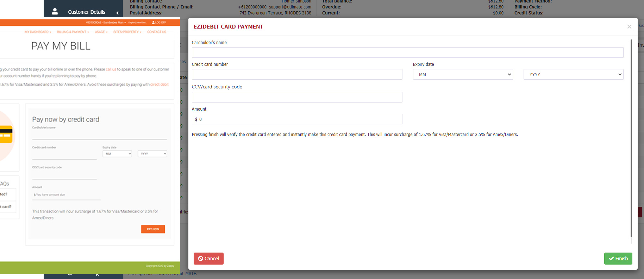Open the MM expiry month dropdown in the dialog
The image size is (644, 279).
click(x=463, y=74)
